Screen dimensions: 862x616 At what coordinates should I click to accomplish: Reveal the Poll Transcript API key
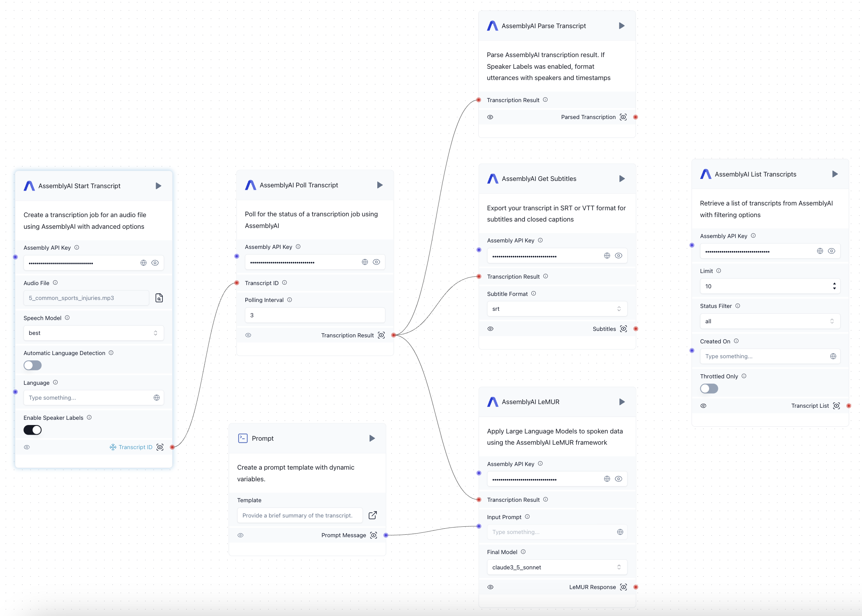(x=376, y=262)
